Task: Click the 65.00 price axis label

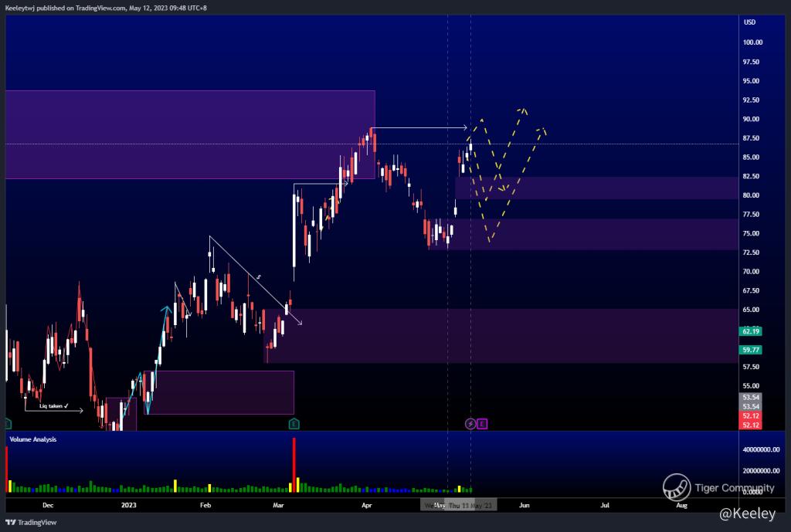Action: tap(751, 310)
